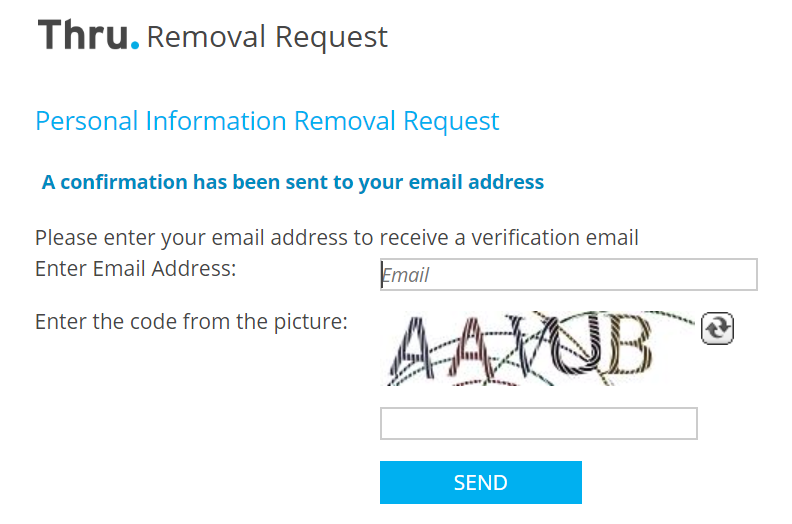This screenshot has height=524, width=792.
Task: Click the captcha code text box
Action: pos(538,423)
